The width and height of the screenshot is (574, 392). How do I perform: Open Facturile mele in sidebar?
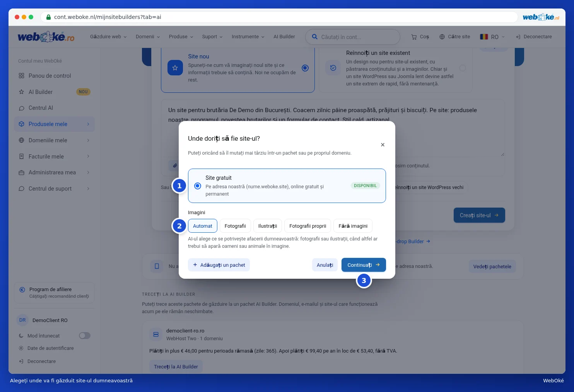54,157
